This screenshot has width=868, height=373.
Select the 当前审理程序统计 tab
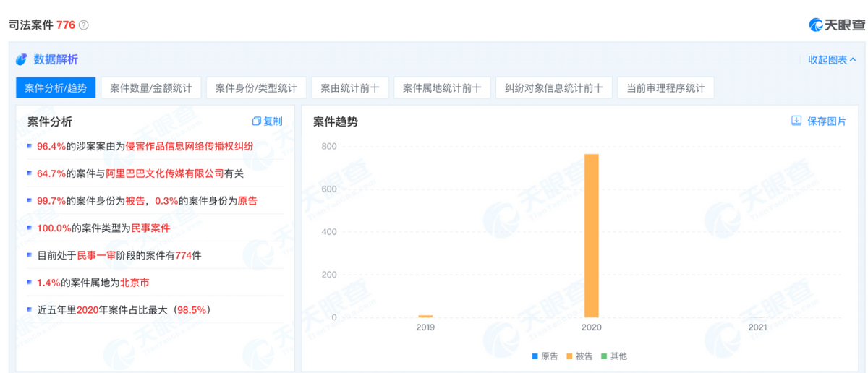coord(665,88)
